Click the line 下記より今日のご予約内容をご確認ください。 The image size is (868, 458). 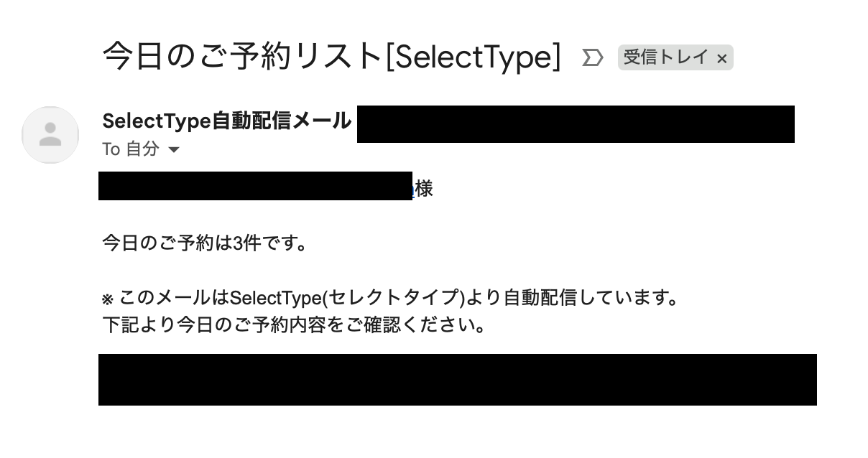pyautogui.click(x=293, y=325)
